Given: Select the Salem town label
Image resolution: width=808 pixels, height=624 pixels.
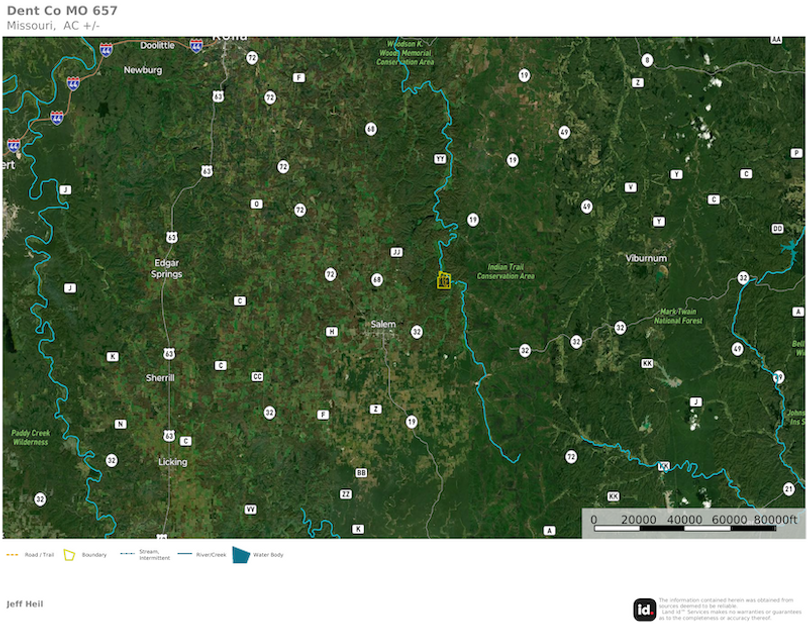Looking at the screenshot, I should click(x=383, y=324).
